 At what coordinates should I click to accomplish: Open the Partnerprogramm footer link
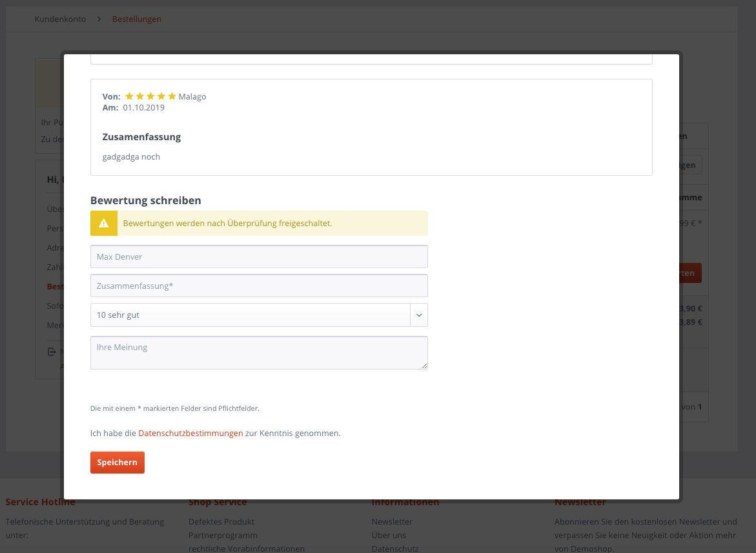tap(223, 535)
